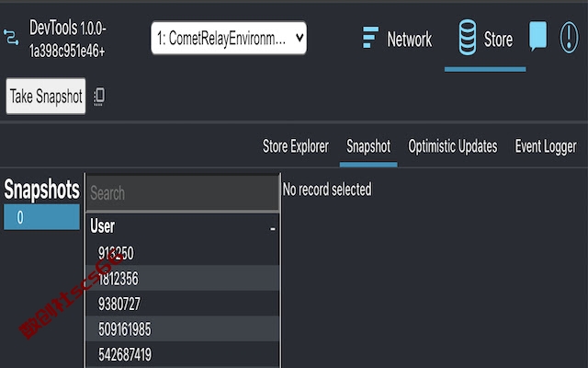Select user record 9380727
Screen dimensions: 588x368
tap(183, 304)
